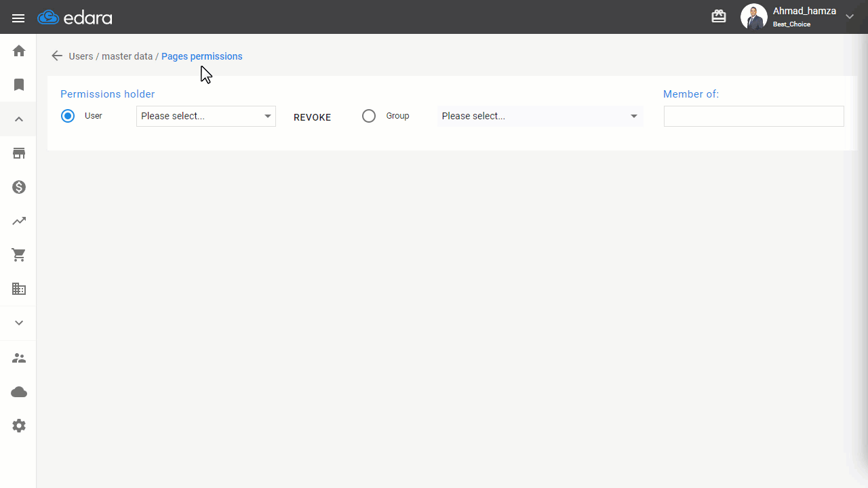Click the back arrow in breadcrumb

pos(57,56)
